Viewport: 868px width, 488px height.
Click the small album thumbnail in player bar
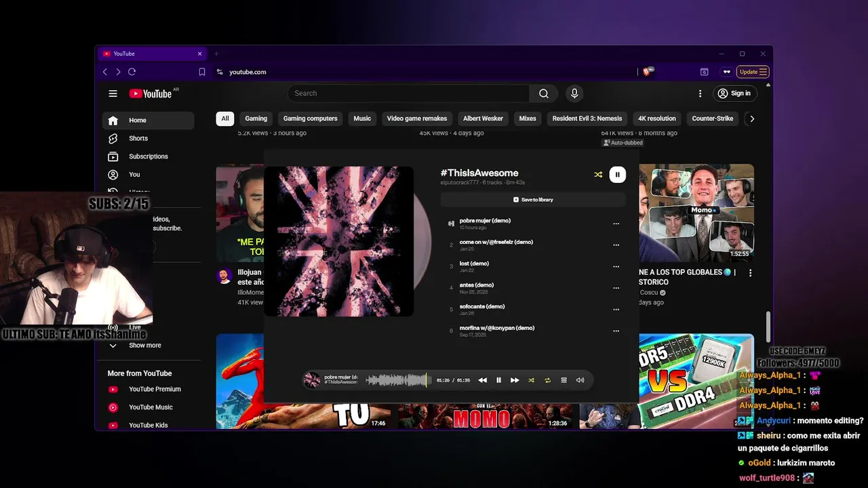(x=312, y=380)
